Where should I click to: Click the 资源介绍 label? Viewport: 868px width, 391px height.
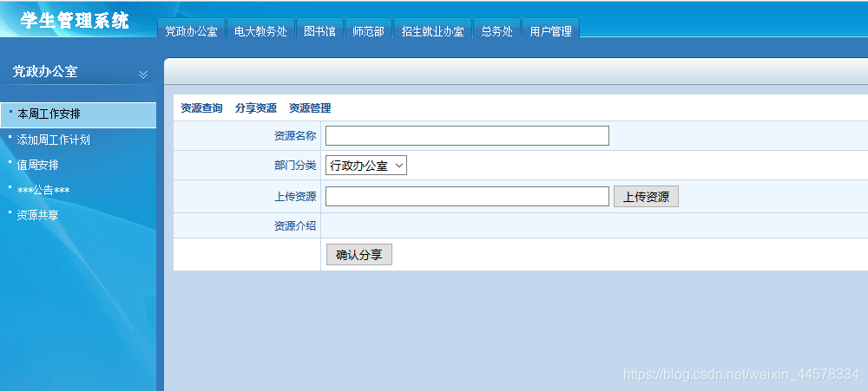(x=295, y=225)
